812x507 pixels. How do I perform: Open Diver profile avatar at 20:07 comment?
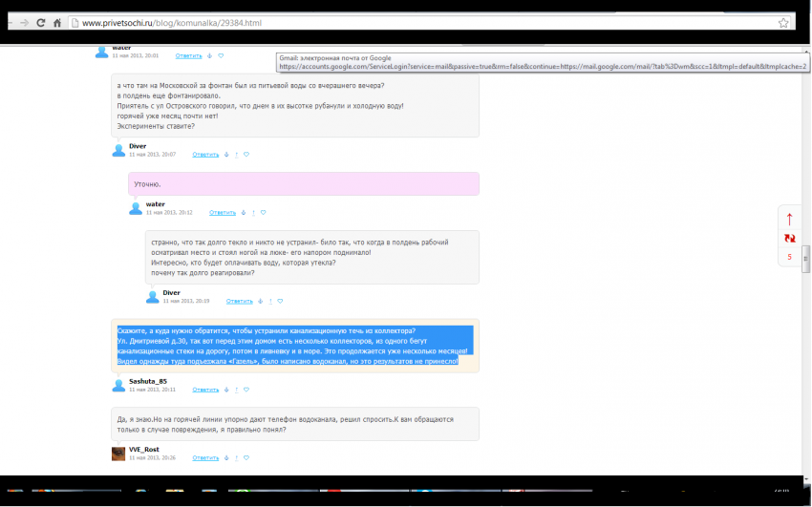coord(118,150)
